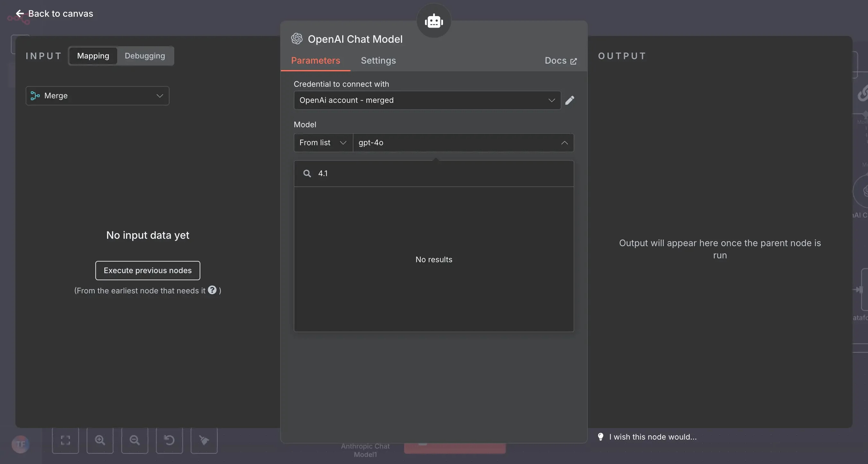The image size is (868, 464).
Task: Click the help question mark icon
Action: click(212, 290)
